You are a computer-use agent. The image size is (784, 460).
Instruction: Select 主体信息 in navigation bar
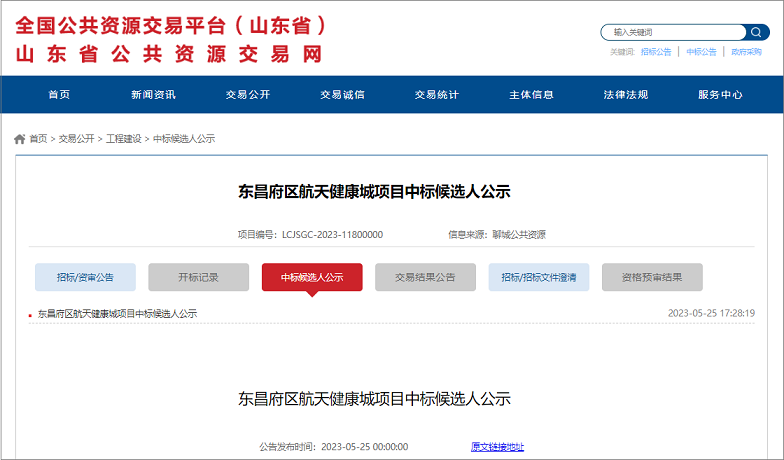pos(531,95)
